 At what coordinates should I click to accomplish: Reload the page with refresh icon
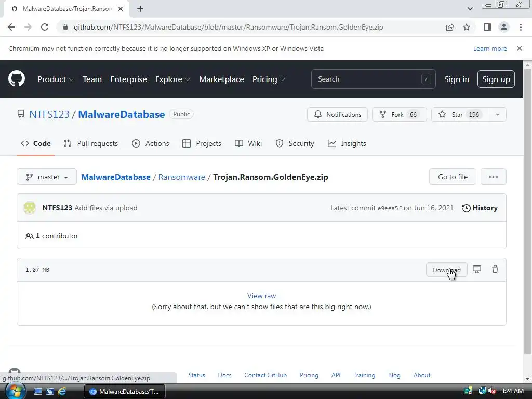(x=45, y=27)
